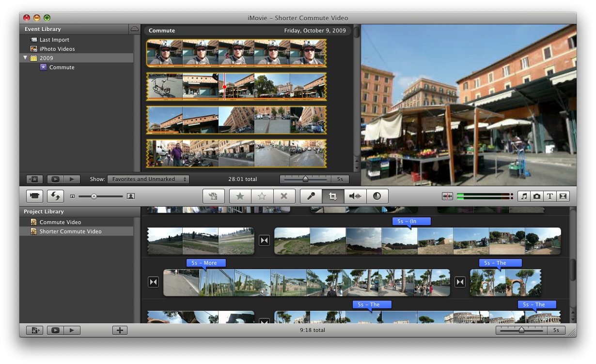Viewport: 596px width, 364px height.
Task: Toggle the photos browser camera icon
Action: tap(537, 196)
